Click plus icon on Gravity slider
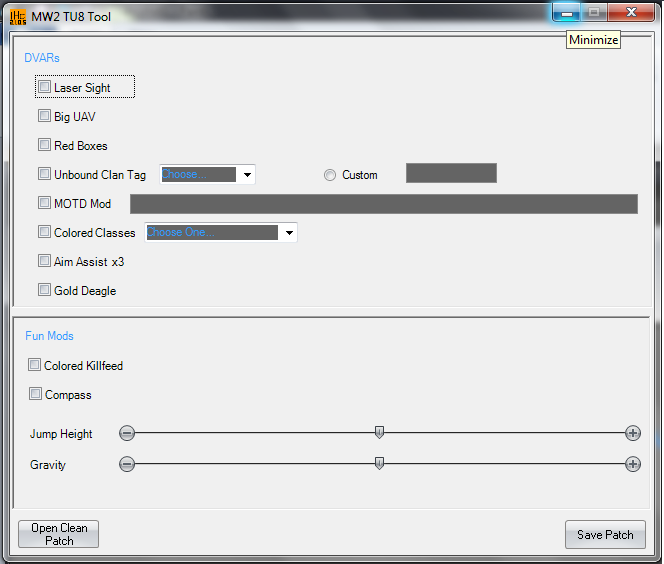Image resolution: width=664 pixels, height=564 pixels. point(633,464)
